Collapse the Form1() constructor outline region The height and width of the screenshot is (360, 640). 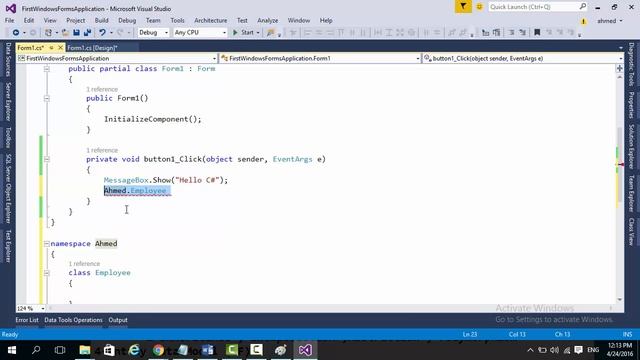click(x=47, y=98)
